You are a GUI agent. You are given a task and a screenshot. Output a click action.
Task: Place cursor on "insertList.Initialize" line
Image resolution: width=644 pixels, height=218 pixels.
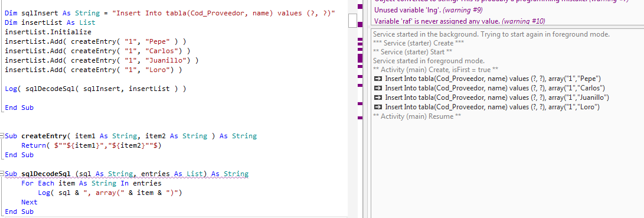48,32
